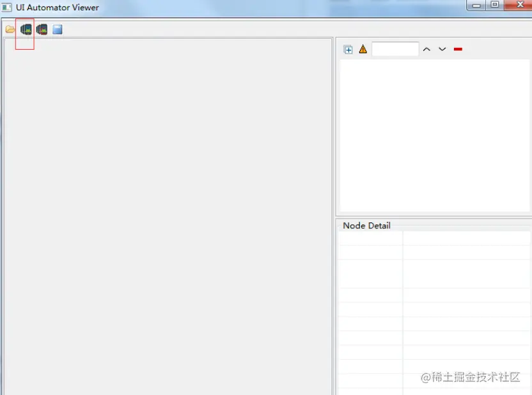Capture a Device Screenshot using the first phone icon
532x395 pixels.
26,29
